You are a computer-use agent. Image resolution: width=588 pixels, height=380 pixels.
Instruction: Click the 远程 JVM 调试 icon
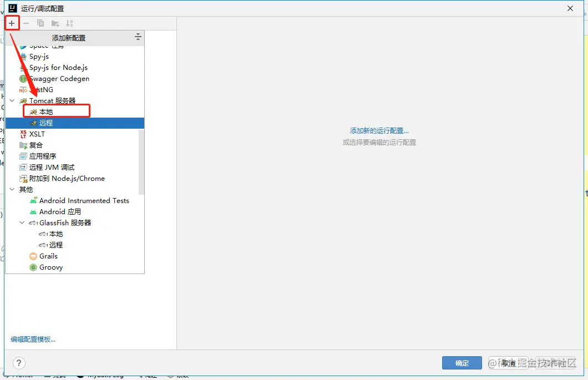pos(23,168)
